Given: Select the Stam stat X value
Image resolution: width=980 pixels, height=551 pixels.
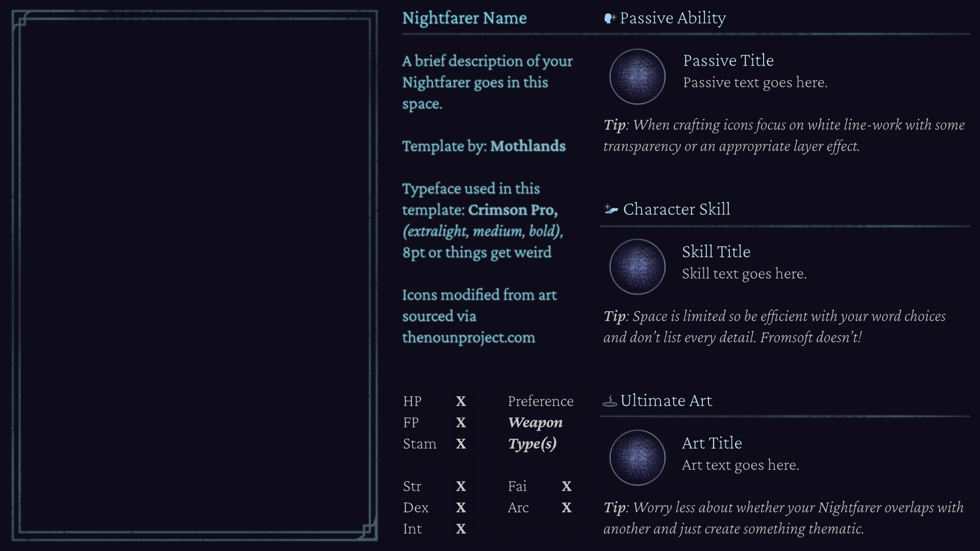Looking at the screenshot, I should coord(461,444).
